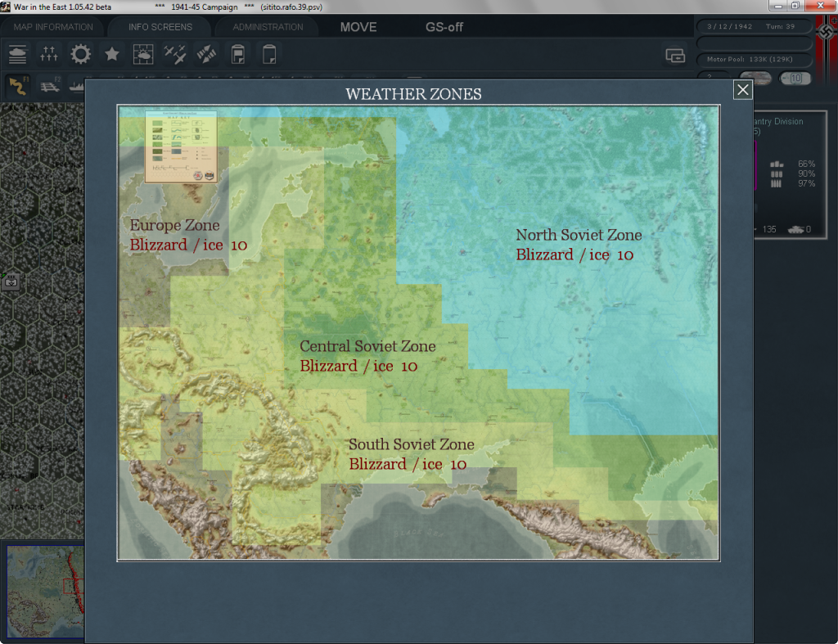Select the naval transport ship mode icon
The height and width of the screenshot is (644, 838).
[76, 86]
